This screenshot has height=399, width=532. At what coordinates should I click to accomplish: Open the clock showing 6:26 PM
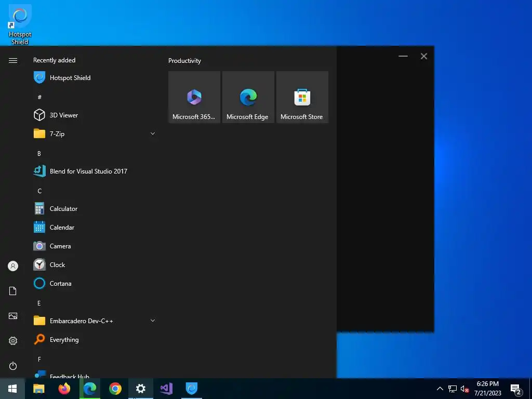click(487, 389)
